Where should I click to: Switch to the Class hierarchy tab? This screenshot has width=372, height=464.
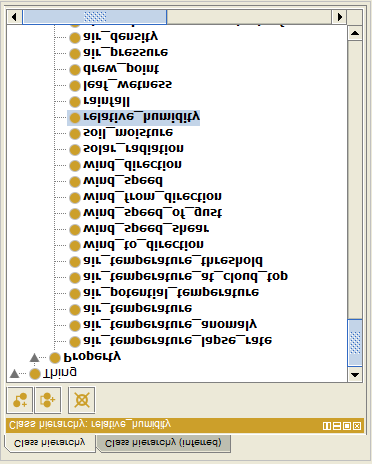point(50,443)
